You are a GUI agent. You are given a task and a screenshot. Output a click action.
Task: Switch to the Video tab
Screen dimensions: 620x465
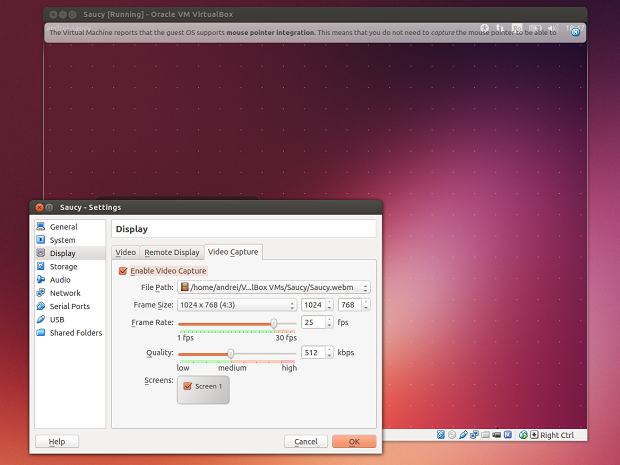[x=125, y=252]
